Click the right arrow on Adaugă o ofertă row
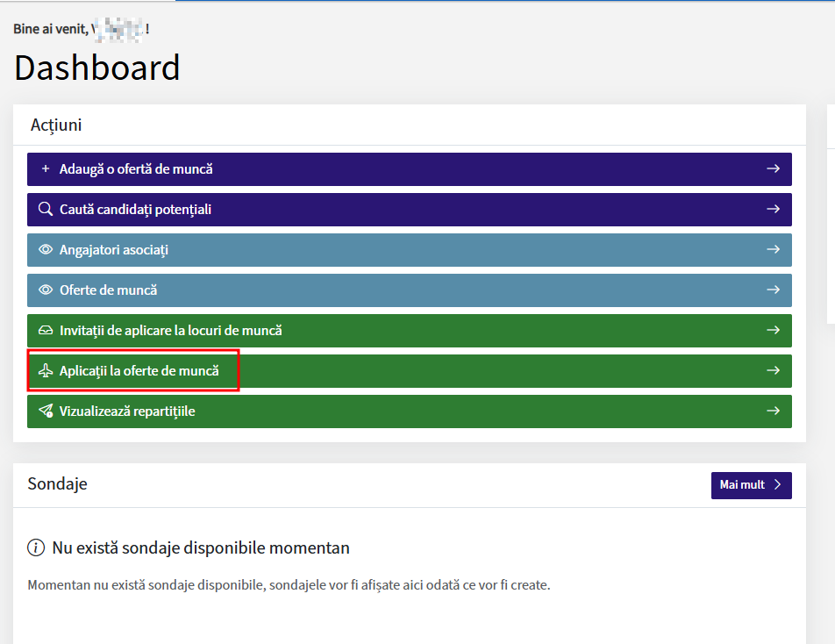Image resolution: width=835 pixels, height=644 pixels. tap(773, 169)
